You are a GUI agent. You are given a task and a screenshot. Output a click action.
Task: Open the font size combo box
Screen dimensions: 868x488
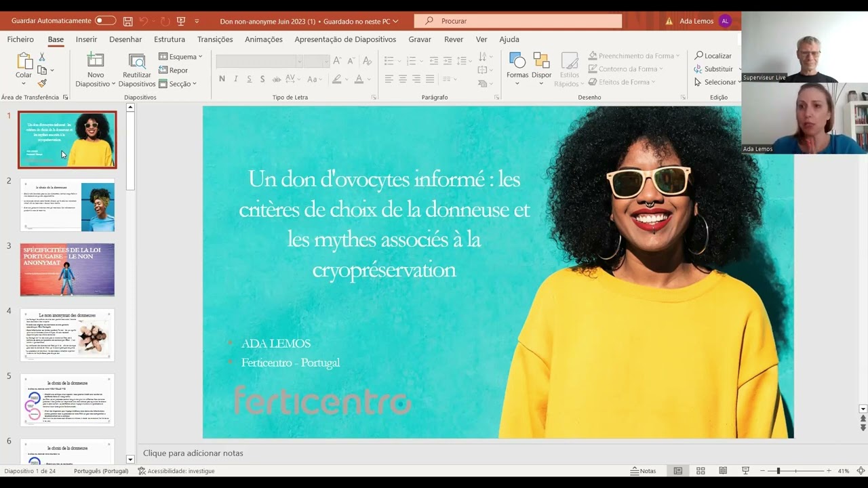[317, 61]
